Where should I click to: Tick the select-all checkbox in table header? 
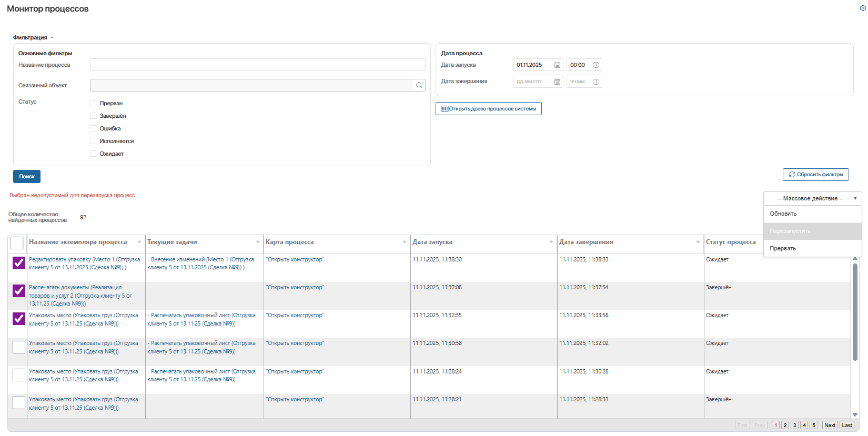tap(17, 243)
